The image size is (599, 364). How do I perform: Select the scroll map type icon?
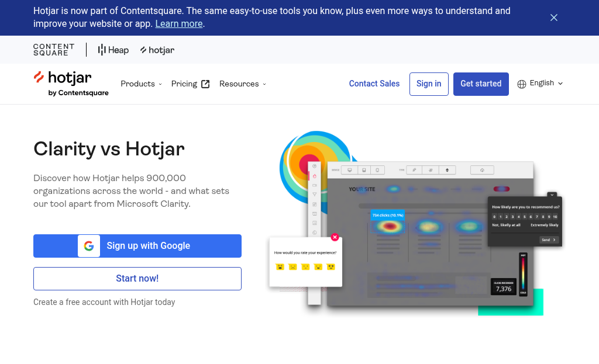(447, 169)
